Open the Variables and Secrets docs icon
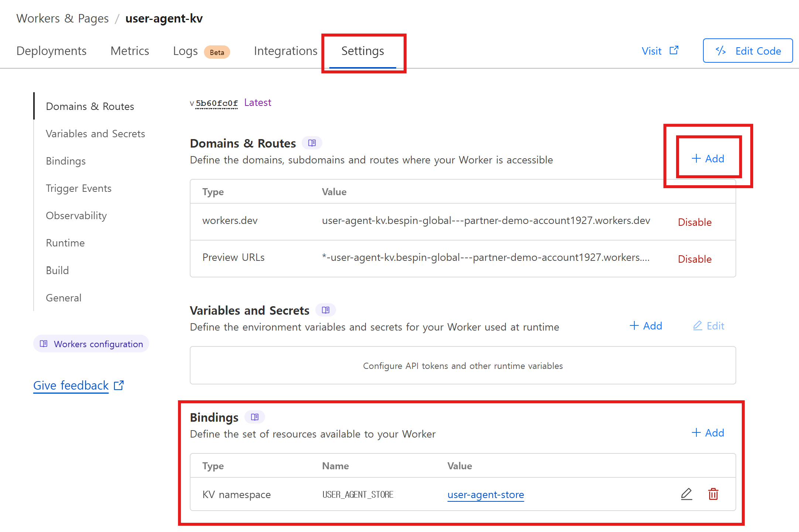799x532 pixels. pyautogui.click(x=325, y=310)
